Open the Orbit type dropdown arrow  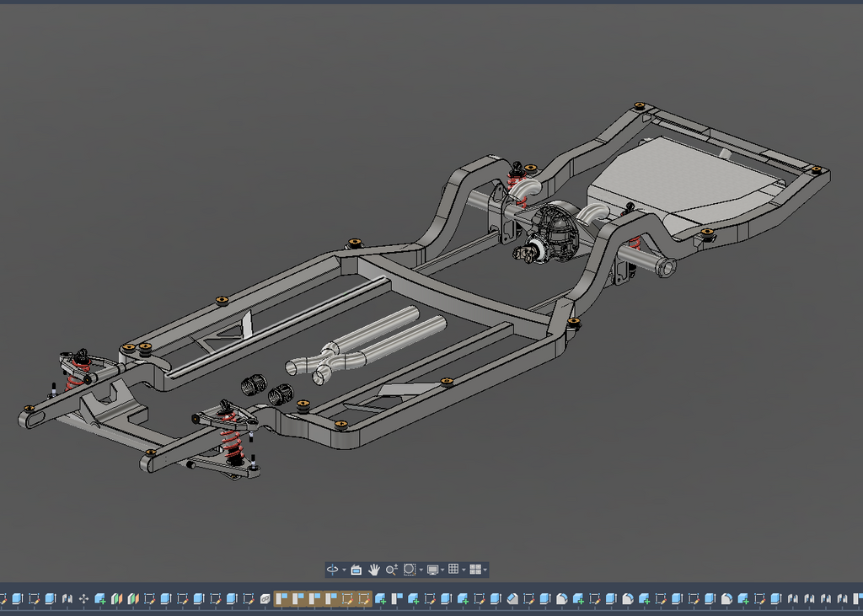344,570
